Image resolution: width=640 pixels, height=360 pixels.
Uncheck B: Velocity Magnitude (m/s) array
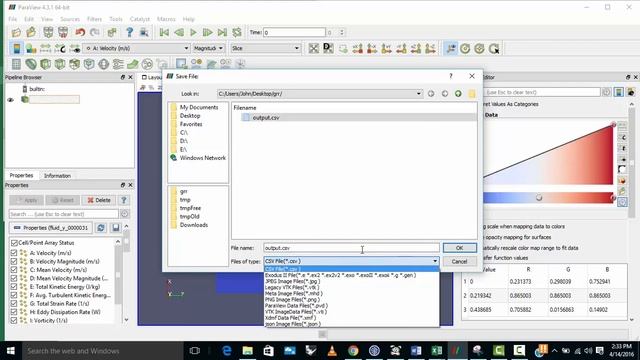point(14,262)
